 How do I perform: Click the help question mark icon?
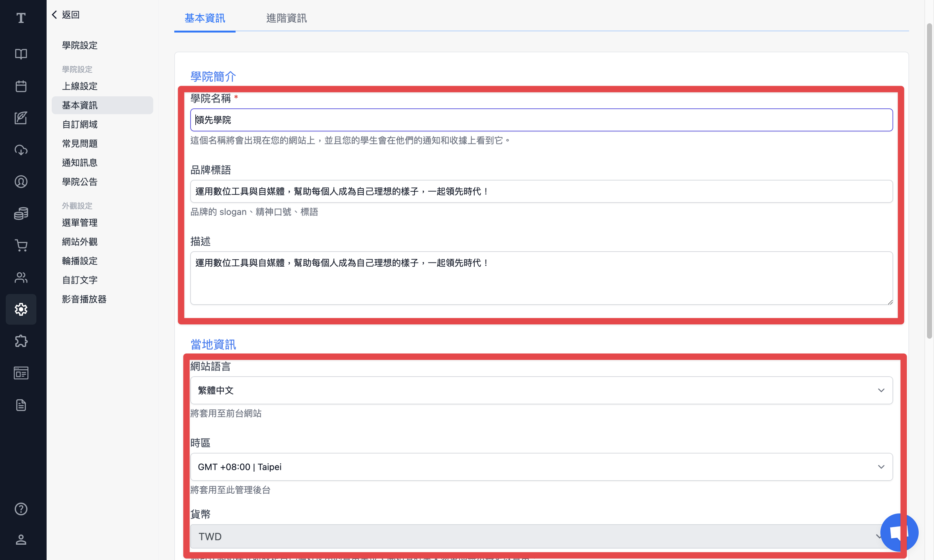pyautogui.click(x=21, y=509)
